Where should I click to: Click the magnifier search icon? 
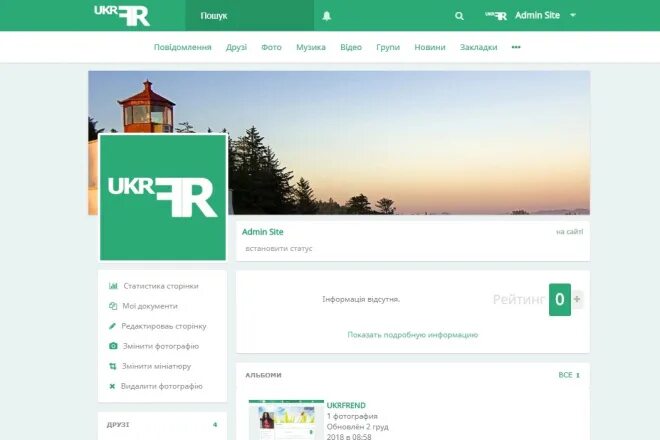click(x=459, y=16)
